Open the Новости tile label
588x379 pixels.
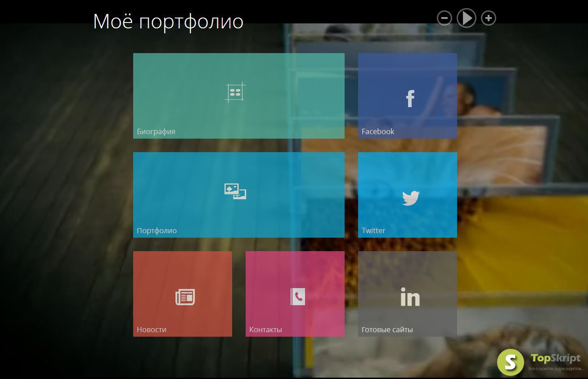click(152, 329)
